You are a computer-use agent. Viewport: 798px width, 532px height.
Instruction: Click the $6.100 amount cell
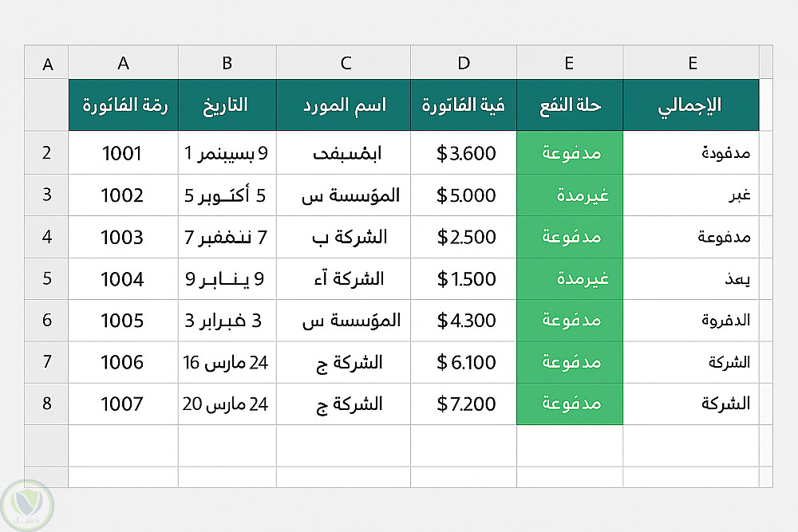click(464, 362)
